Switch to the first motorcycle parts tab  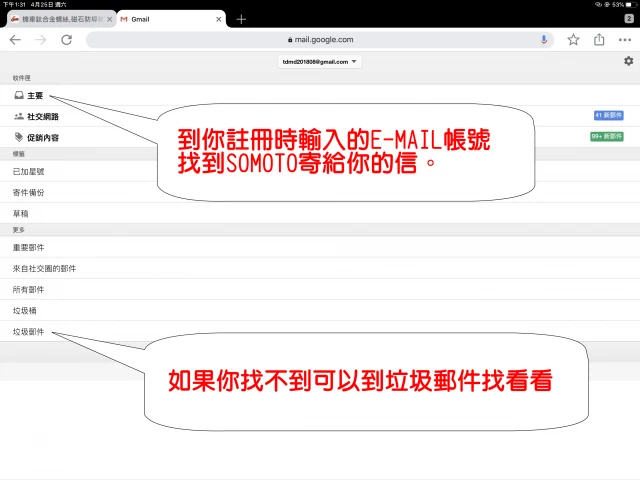(61, 19)
